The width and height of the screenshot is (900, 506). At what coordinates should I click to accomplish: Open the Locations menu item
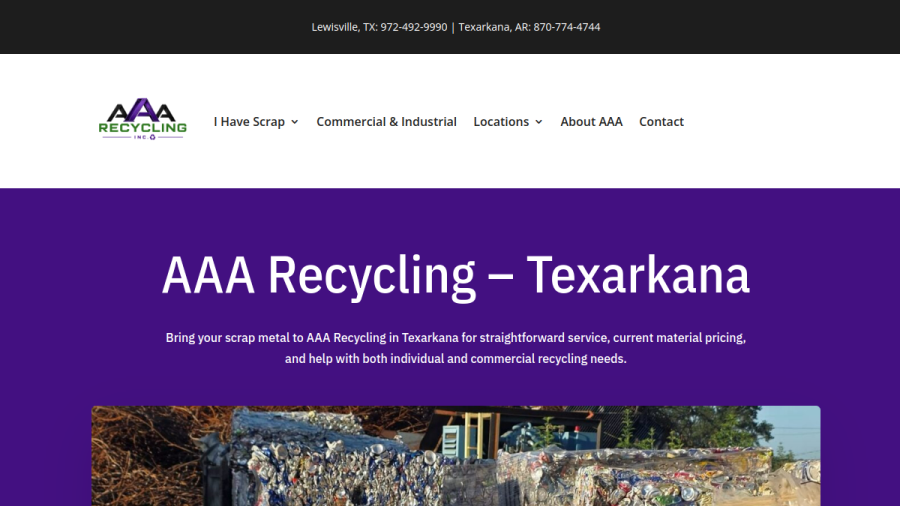click(501, 122)
